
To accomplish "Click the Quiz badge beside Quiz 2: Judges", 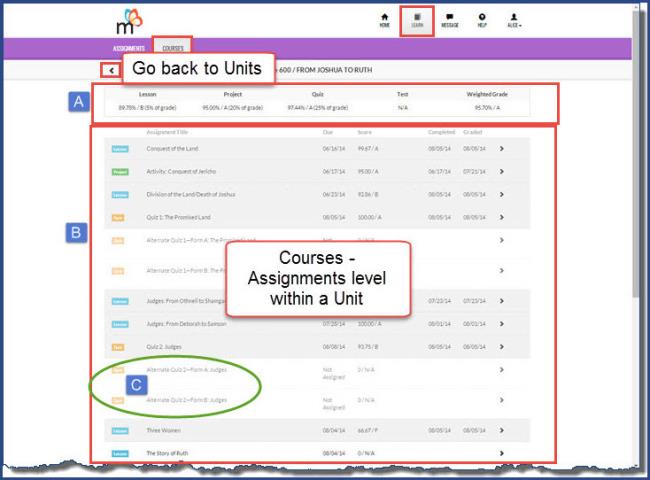I will pyautogui.click(x=118, y=347).
